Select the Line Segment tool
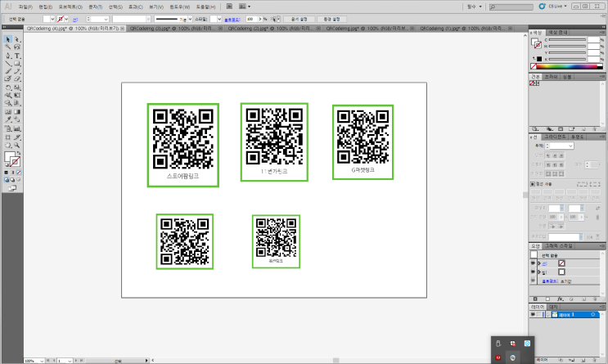This screenshot has height=364, width=608. [7, 63]
